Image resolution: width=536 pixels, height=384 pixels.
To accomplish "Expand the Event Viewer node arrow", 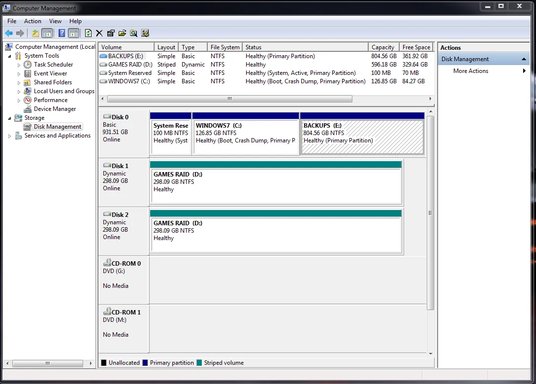I will (x=19, y=74).
